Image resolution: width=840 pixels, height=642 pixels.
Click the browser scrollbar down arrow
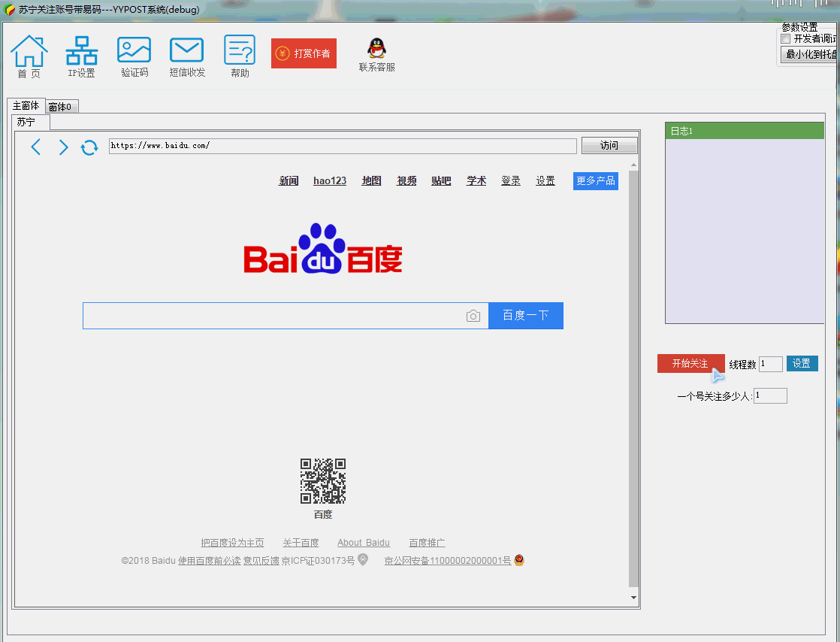(x=633, y=598)
